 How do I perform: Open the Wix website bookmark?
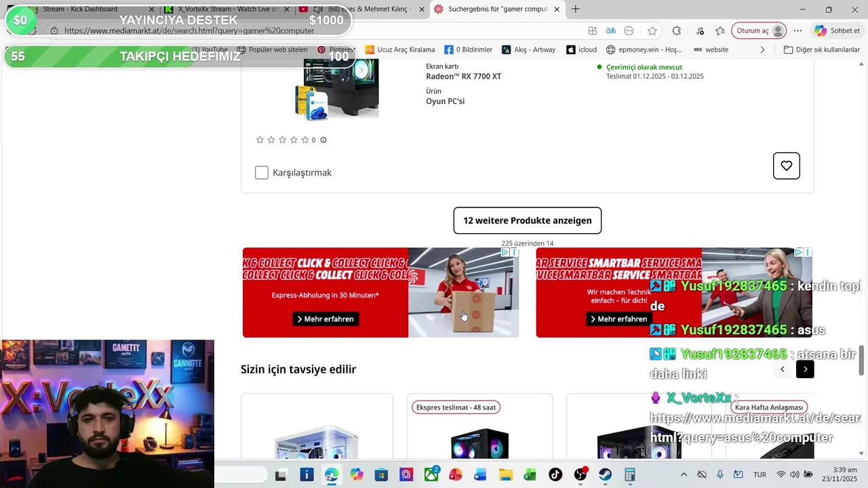[711, 49]
